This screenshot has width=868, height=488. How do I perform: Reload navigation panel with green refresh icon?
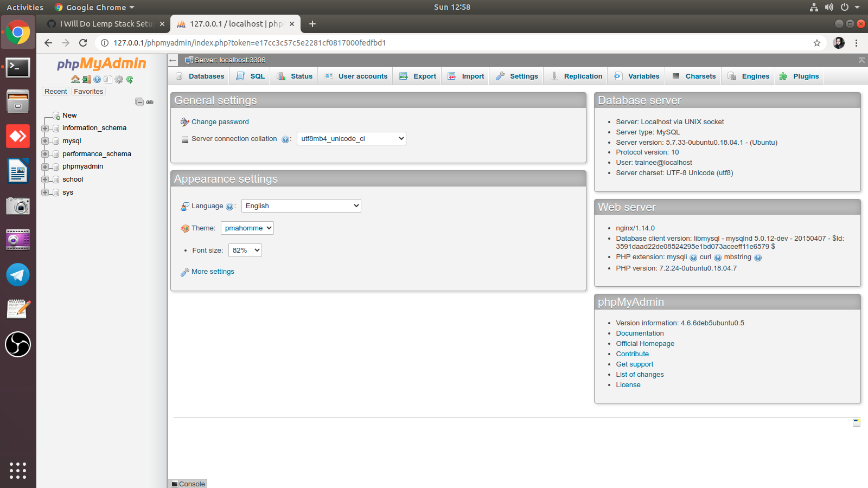click(130, 79)
